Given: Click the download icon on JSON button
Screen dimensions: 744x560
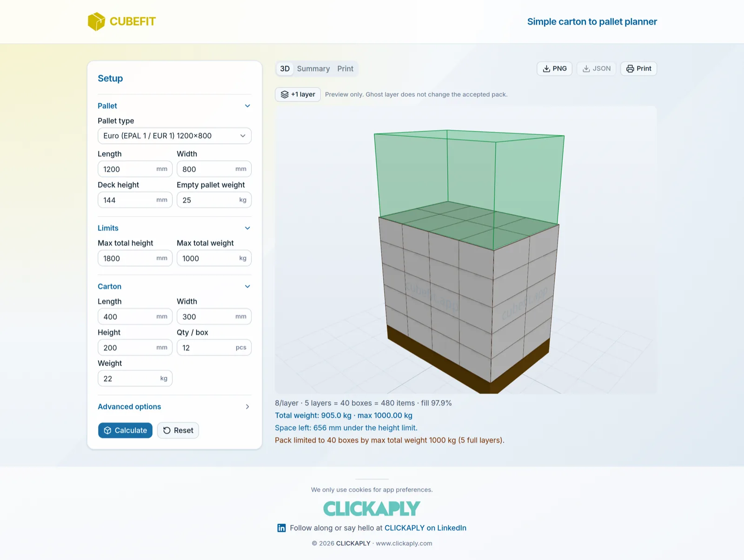Looking at the screenshot, I should pos(586,69).
